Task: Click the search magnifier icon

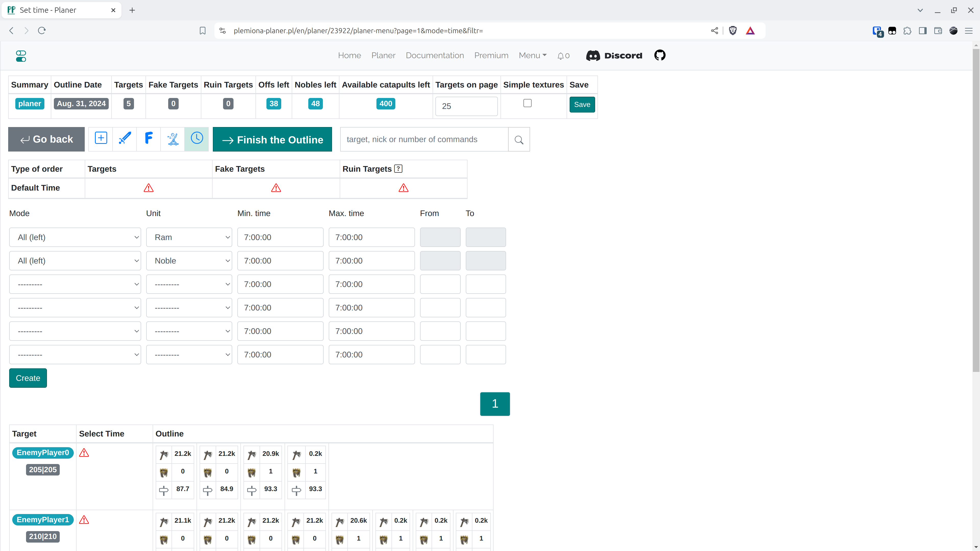Action: click(519, 140)
